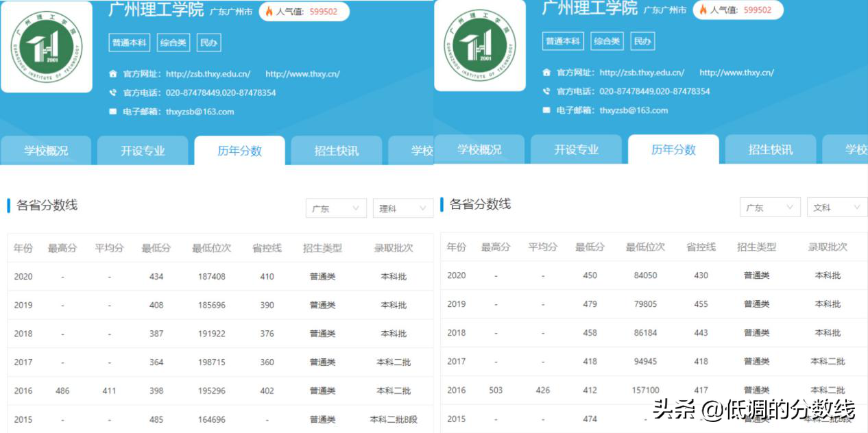Open the province selector above the 文科 table
The width and height of the screenshot is (868, 433).
pyautogui.click(x=770, y=207)
